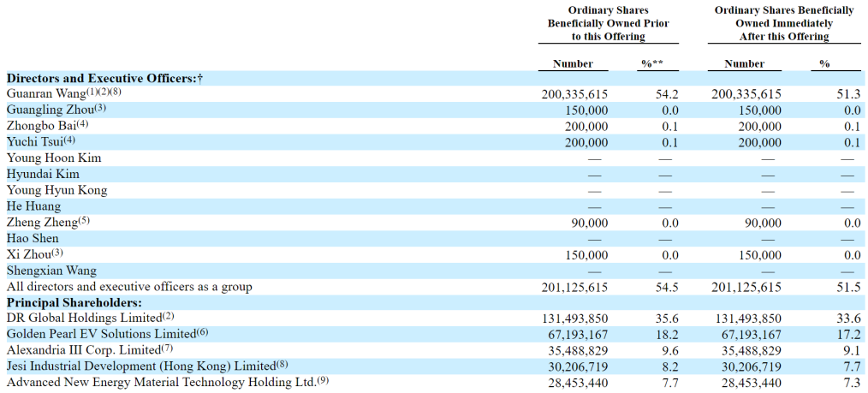Select prior-offering 35,488,829 for Alexandria III
This screenshot has height=393, width=868.
click(577, 351)
